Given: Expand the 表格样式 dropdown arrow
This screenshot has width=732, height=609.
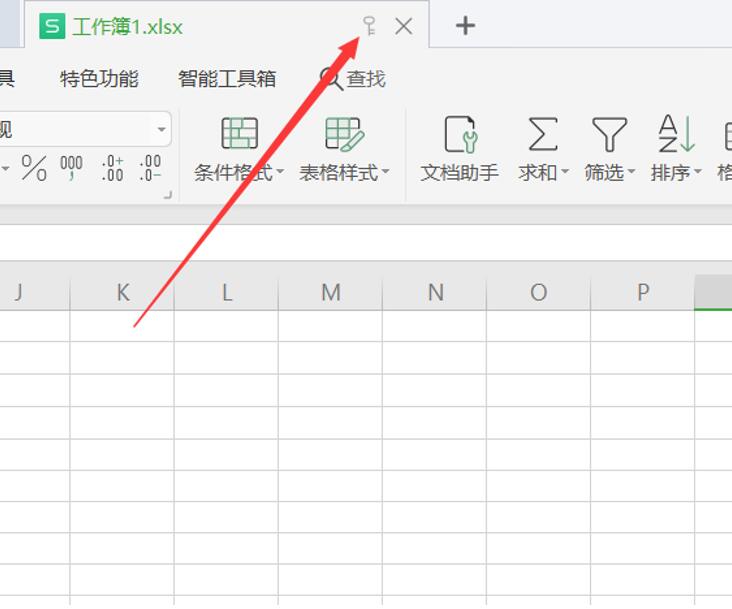Looking at the screenshot, I should (x=385, y=173).
